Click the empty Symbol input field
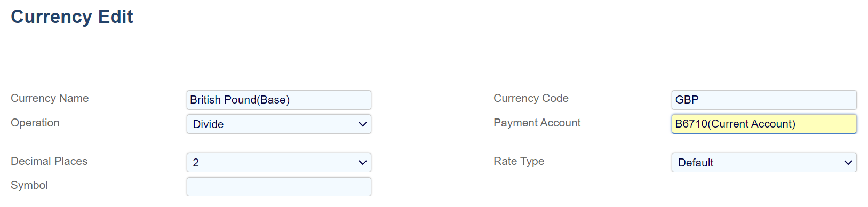Image resolution: width=868 pixels, height=207 pixels. (279, 187)
